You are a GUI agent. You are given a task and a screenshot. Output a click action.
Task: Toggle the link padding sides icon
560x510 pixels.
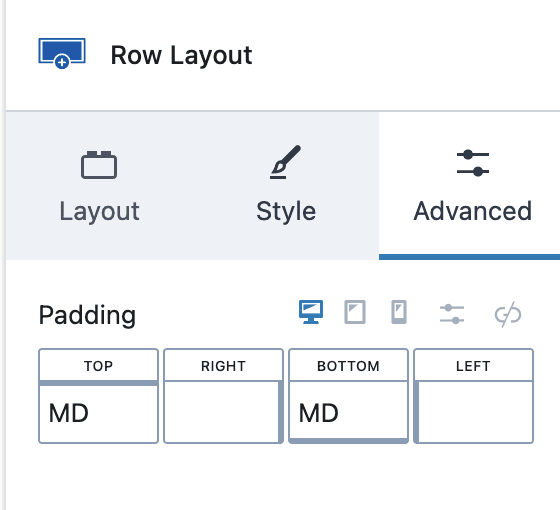pyautogui.click(x=508, y=314)
